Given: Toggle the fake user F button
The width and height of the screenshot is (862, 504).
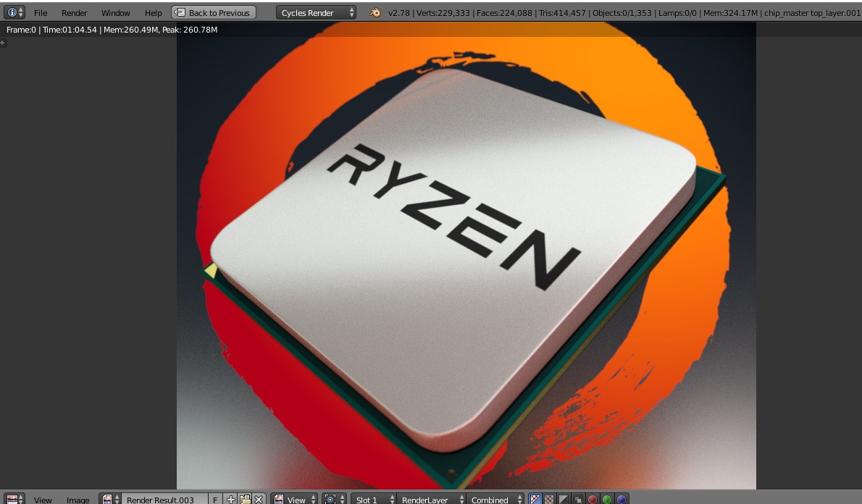Looking at the screenshot, I should click(215, 500).
